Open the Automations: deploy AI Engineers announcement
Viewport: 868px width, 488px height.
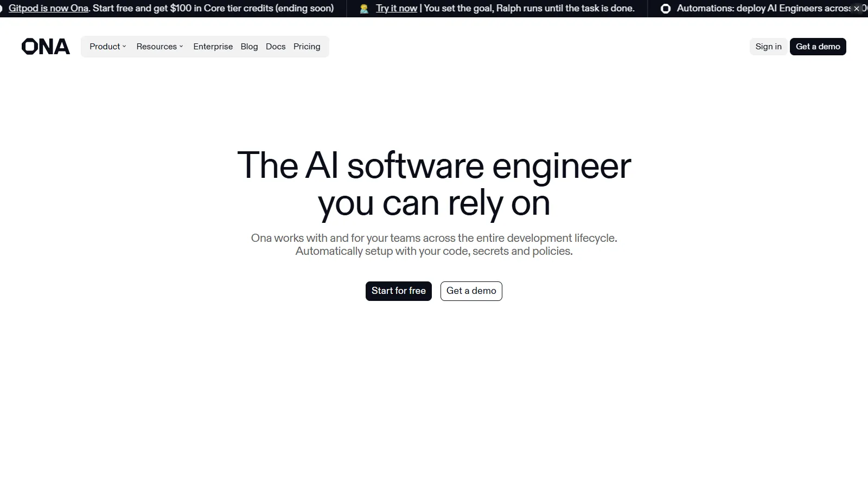(x=759, y=8)
